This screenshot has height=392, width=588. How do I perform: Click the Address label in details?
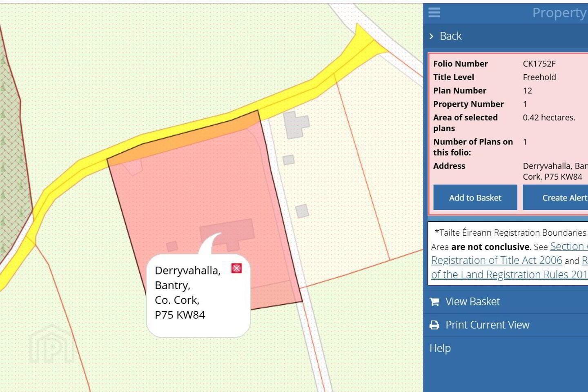click(449, 166)
